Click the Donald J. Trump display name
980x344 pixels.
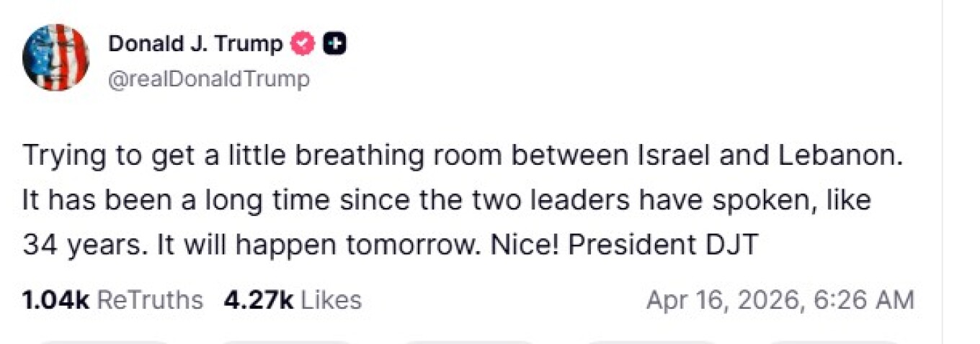[195, 45]
